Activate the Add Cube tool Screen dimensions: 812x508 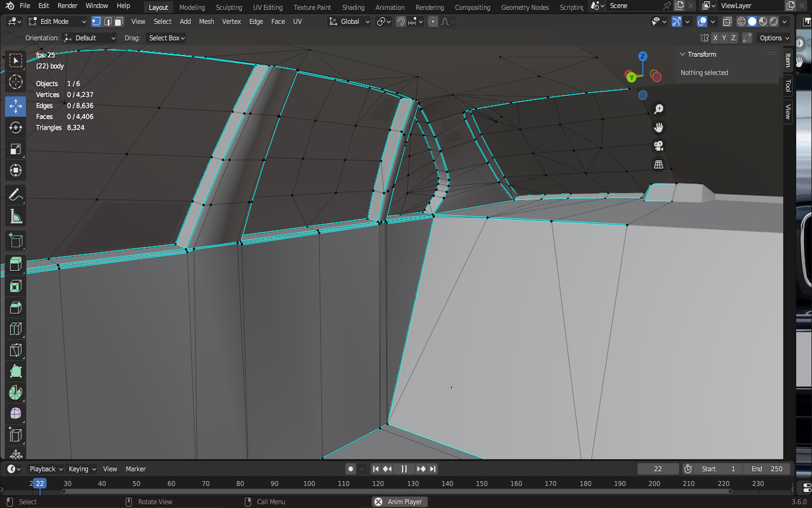[16, 241]
